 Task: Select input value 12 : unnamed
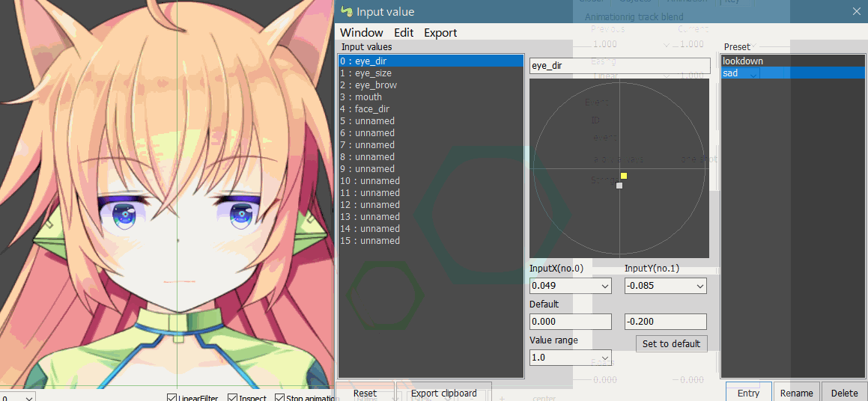tap(431, 205)
